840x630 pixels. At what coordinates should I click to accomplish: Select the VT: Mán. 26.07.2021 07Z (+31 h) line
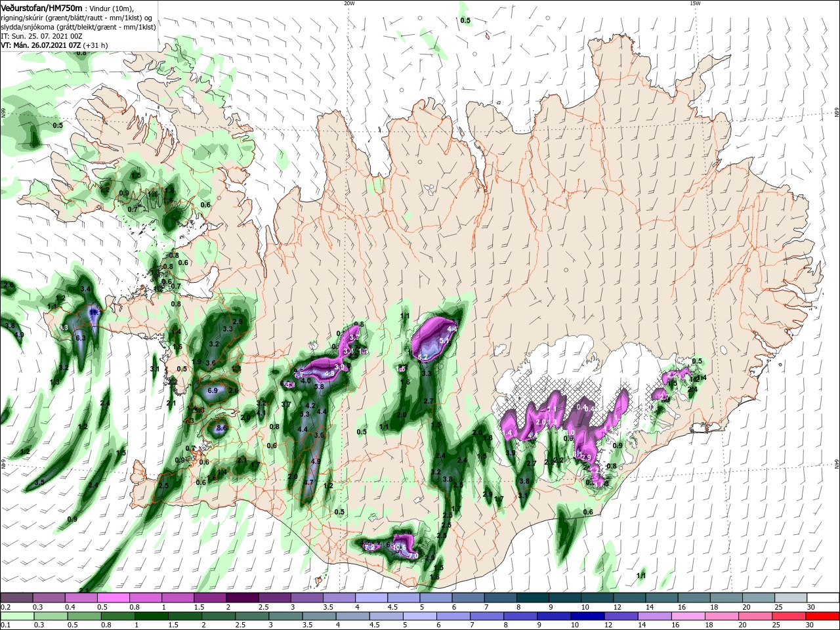(x=54, y=45)
